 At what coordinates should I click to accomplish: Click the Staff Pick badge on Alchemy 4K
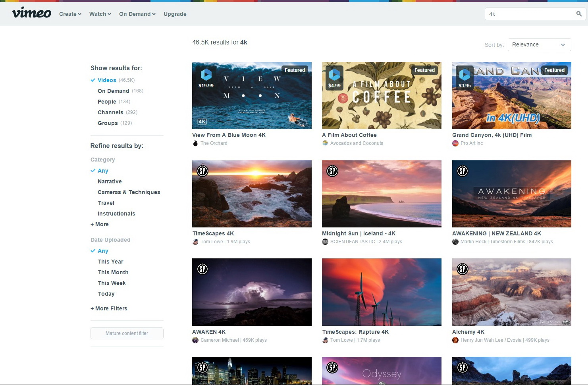click(x=463, y=269)
